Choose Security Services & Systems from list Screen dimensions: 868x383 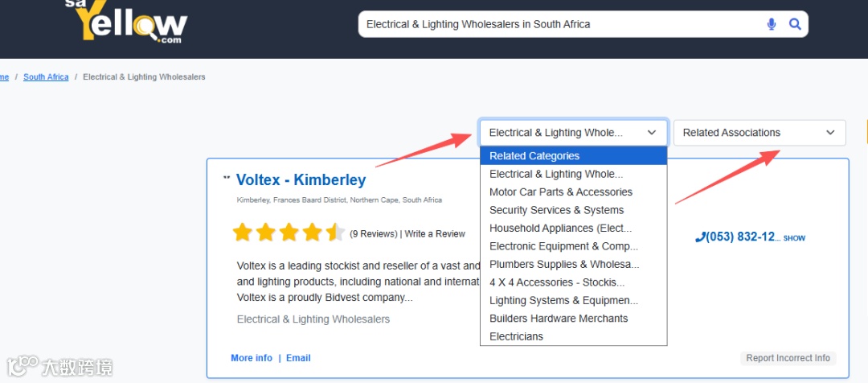556,210
